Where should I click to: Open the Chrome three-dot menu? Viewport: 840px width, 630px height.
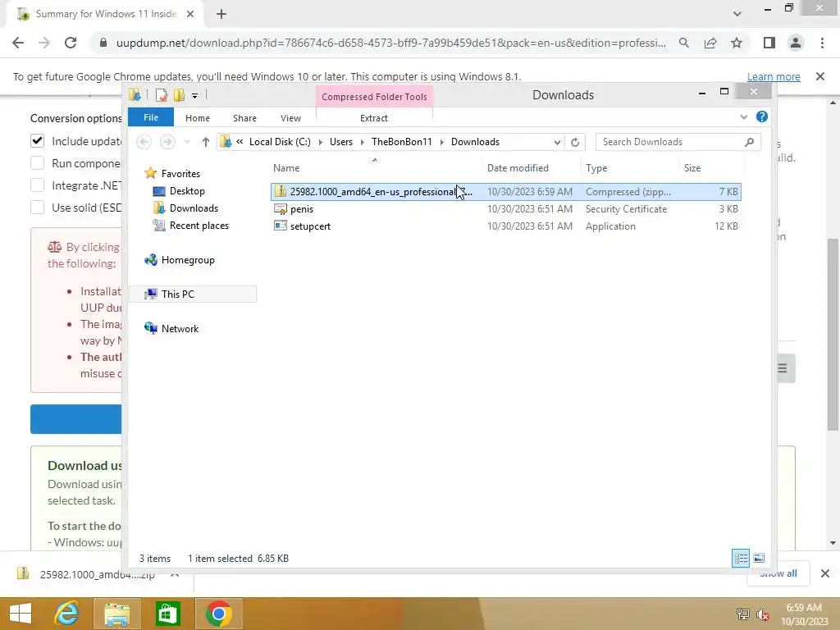822,43
